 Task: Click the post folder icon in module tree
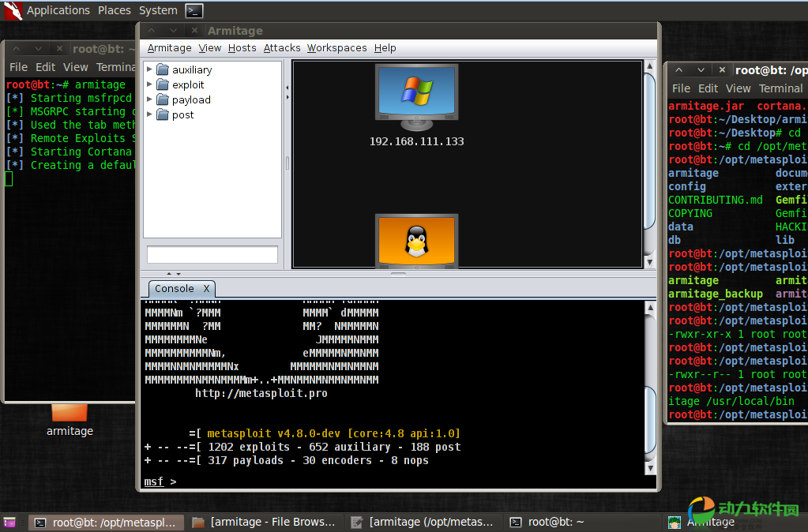(163, 114)
